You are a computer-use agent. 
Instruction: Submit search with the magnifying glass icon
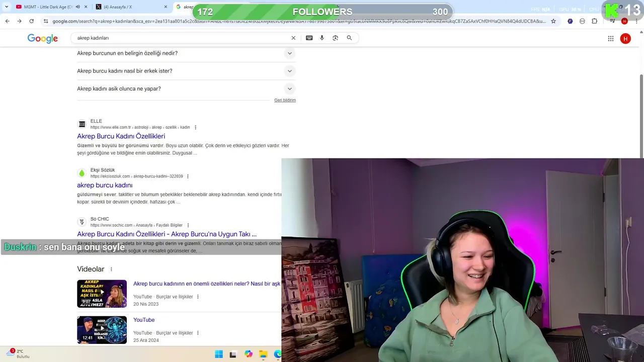[349, 38]
